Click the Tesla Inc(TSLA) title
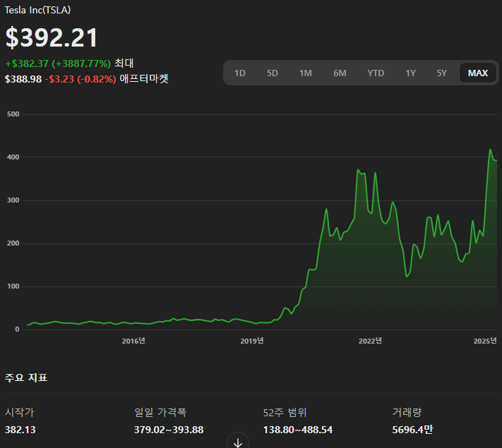The width and height of the screenshot is (502, 448). coord(38,11)
